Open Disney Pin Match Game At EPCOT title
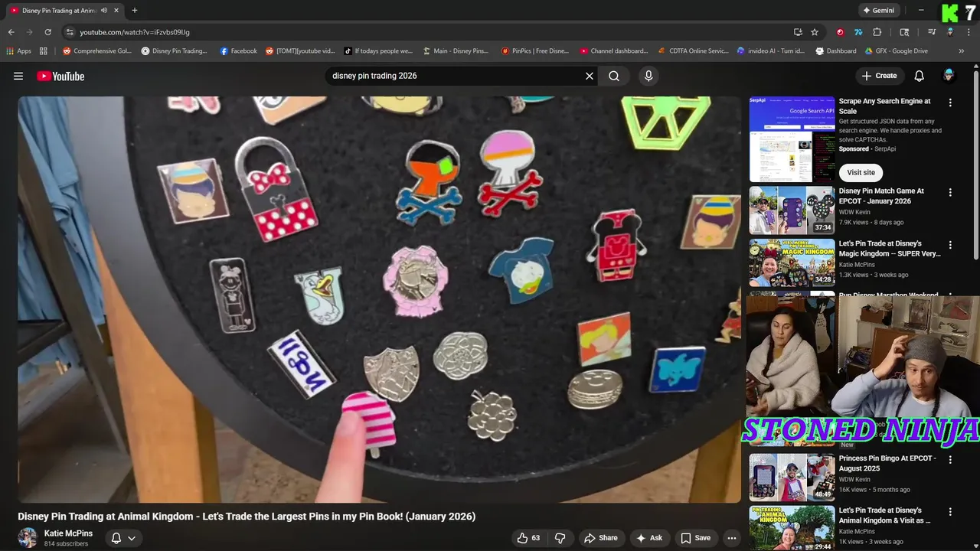This screenshot has height=551, width=980. [881, 196]
